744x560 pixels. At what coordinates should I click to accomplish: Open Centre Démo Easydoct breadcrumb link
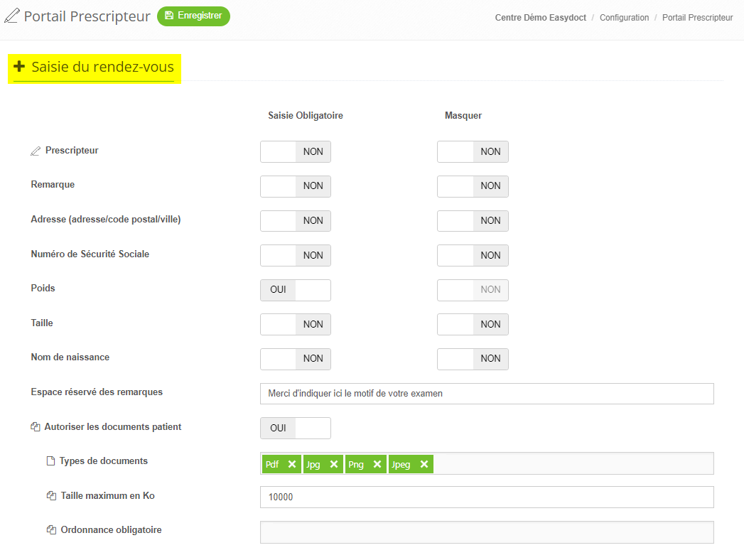coord(540,18)
